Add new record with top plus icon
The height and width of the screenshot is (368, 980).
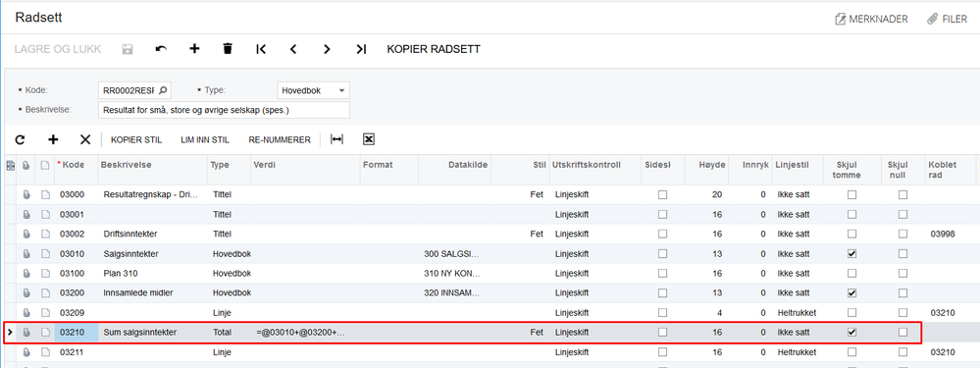pos(194,49)
